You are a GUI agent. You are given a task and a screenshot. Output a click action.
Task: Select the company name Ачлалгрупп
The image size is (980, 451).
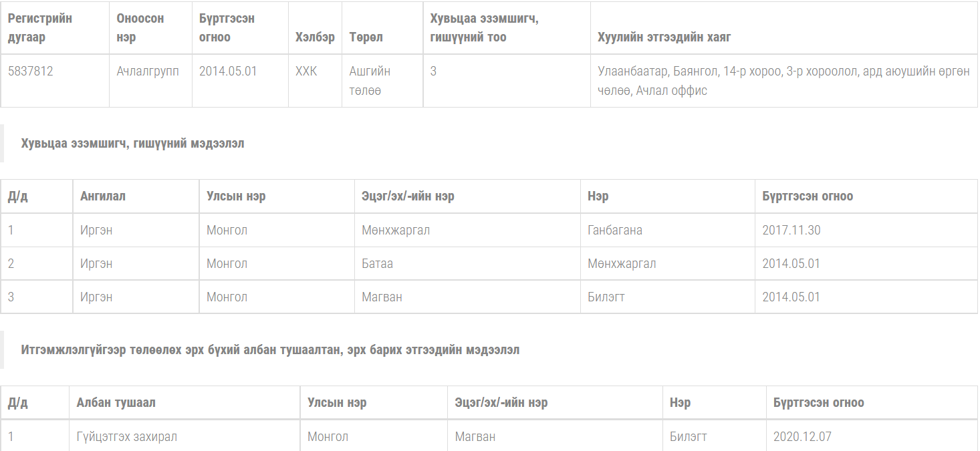[x=148, y=71]
